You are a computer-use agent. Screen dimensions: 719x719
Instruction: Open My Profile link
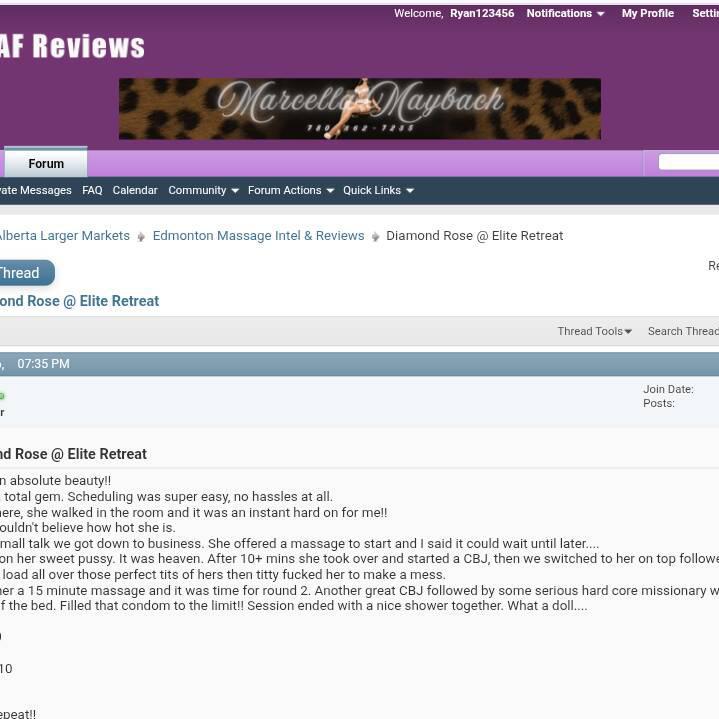[647, 14]
